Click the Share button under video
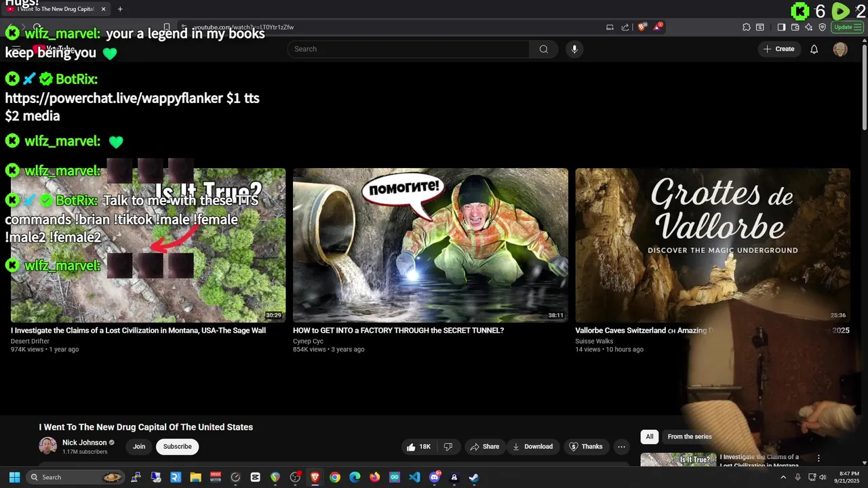 485,447
